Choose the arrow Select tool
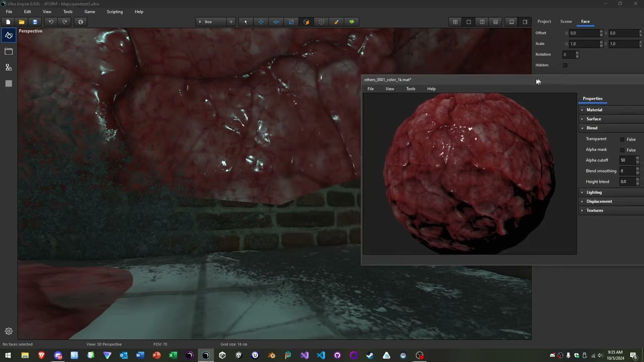 [x=246, y=22]
